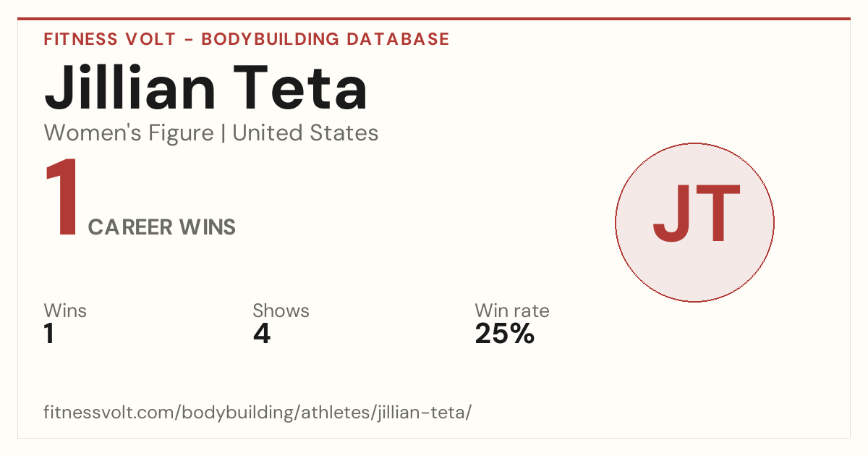Click the BODYBUILDING DATABASE text
This screenshot has width=868, height=456.
click(x=325, y=39)
